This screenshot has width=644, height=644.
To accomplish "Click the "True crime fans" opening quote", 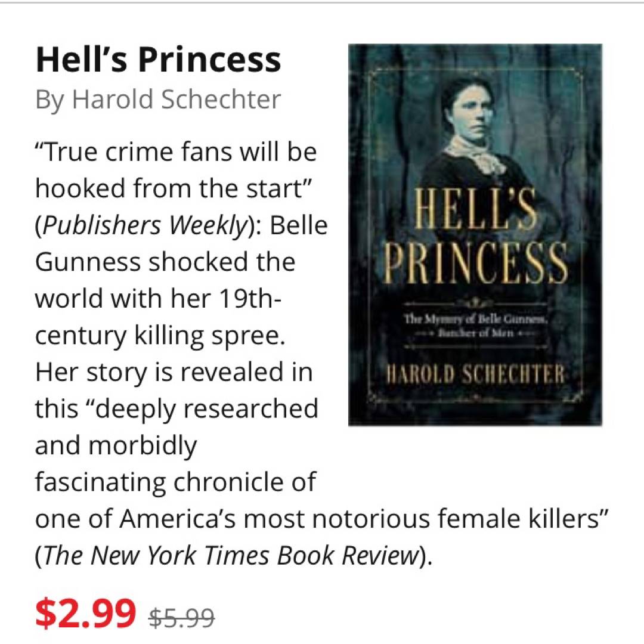I will pos(176,153).
